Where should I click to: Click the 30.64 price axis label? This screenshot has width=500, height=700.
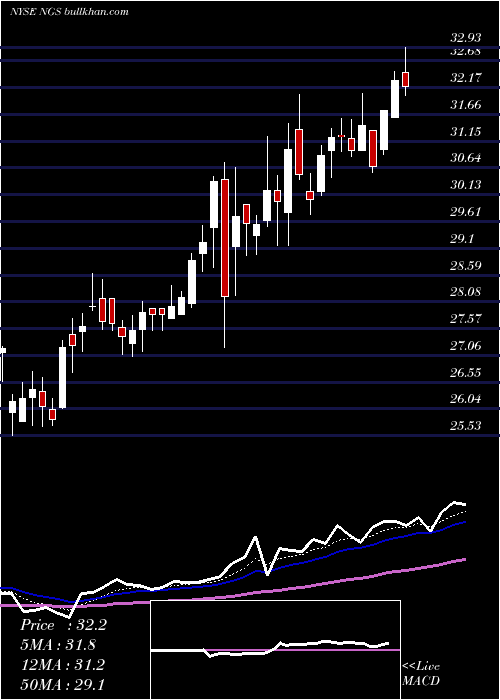[466, 158]
